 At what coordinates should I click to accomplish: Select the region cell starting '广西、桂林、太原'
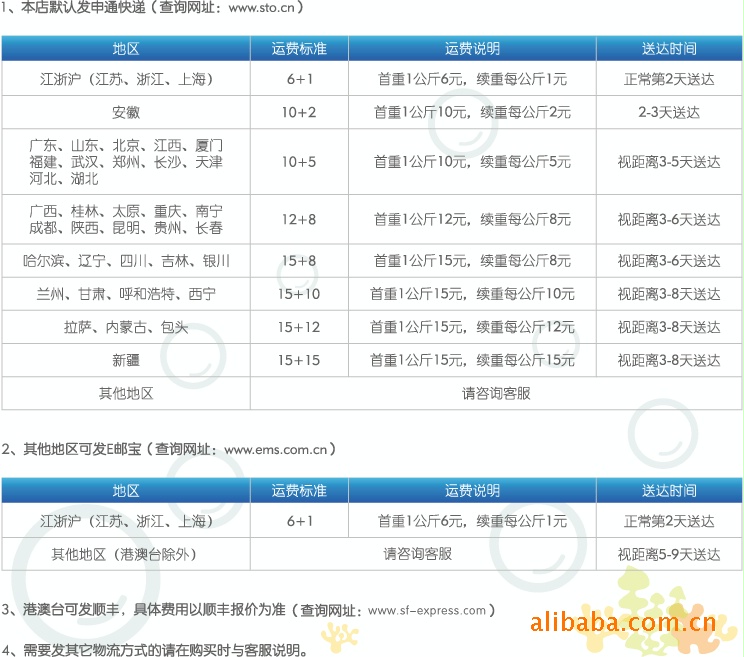point(126,220)
